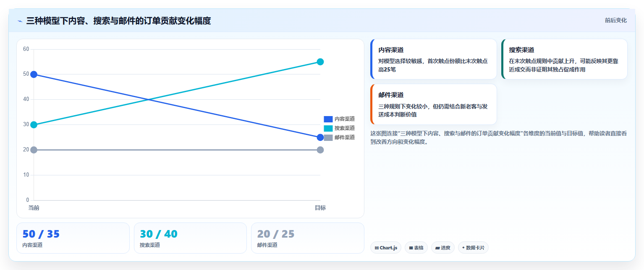Screen dimensions: 644x270
Task: Select the 内容渠道 insight card with blue border
Action: click(434, 59)
